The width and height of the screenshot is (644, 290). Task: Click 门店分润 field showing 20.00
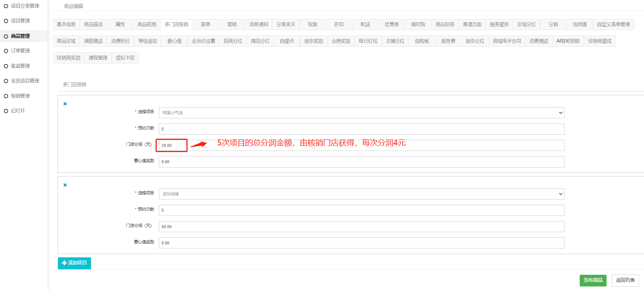point(361,145)
